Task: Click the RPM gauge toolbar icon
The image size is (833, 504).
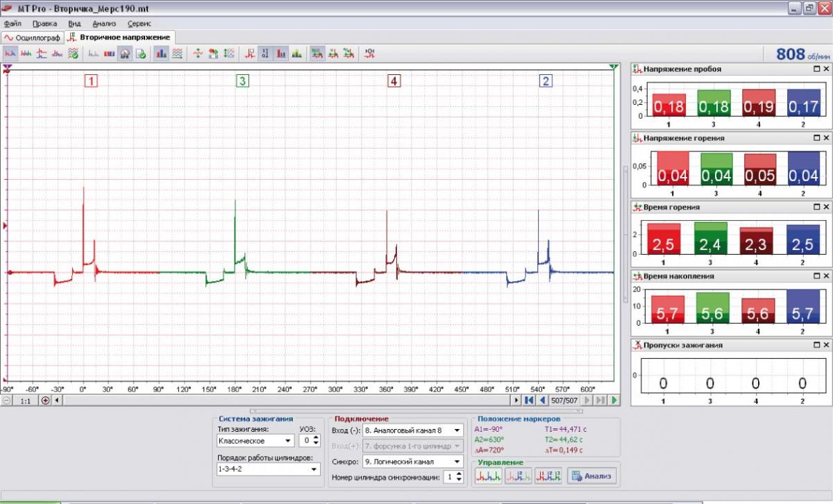Action: coord(126,53)
